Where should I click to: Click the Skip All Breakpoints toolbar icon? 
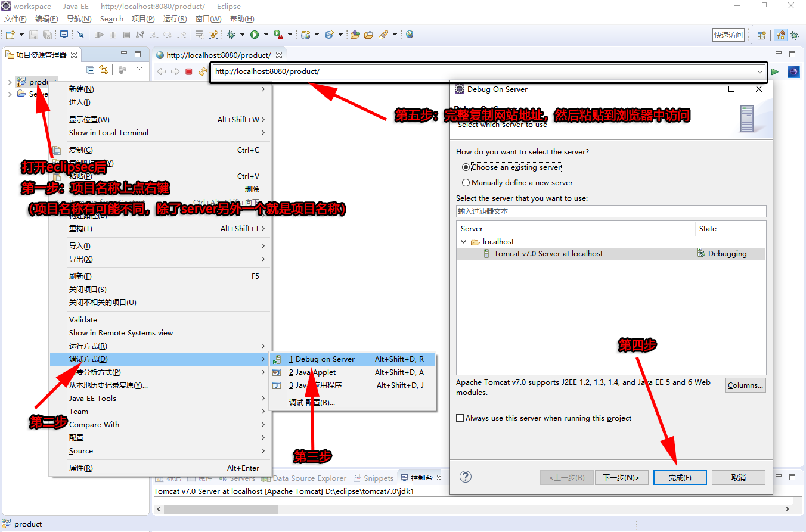[80, 35]
